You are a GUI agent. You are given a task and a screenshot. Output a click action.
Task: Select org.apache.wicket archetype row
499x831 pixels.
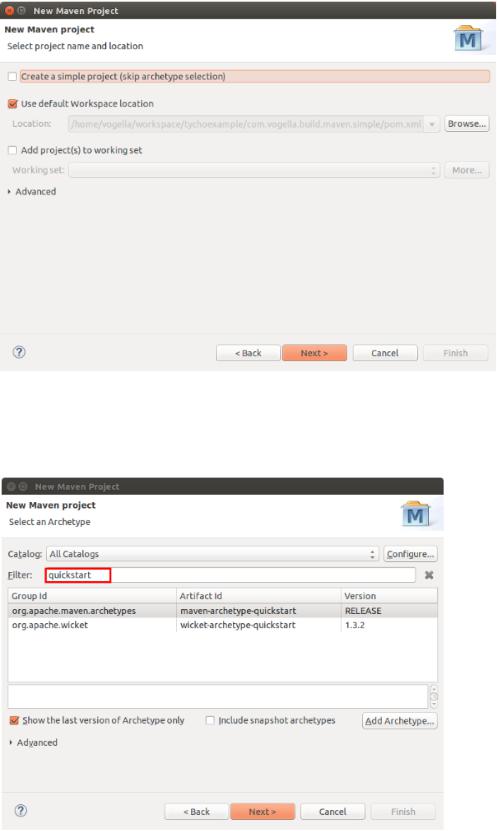pos(223,625)
